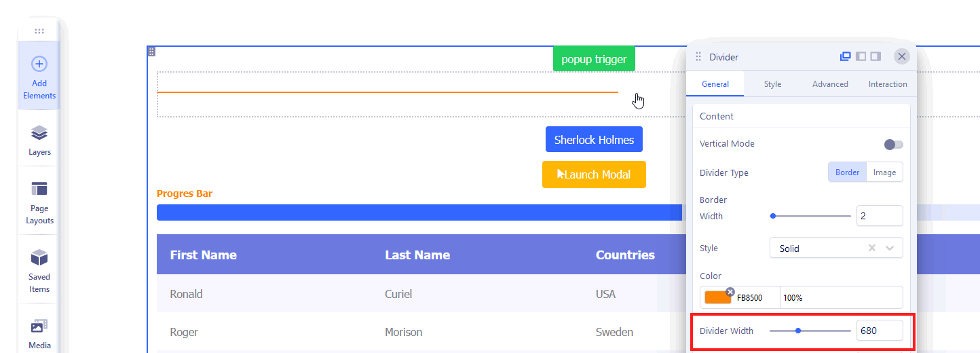Screen dimensions: 980x353
Task: Click the Launch Modal button
Action: coord(594,174)
